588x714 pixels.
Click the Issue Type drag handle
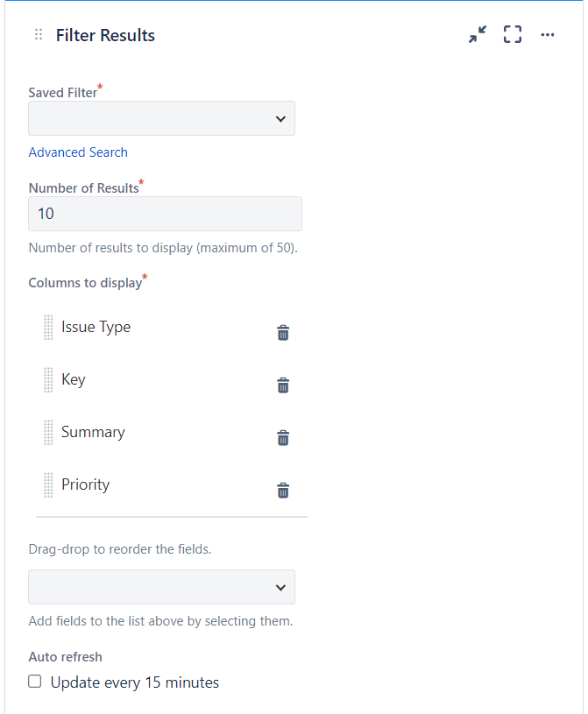pos(48,328)
